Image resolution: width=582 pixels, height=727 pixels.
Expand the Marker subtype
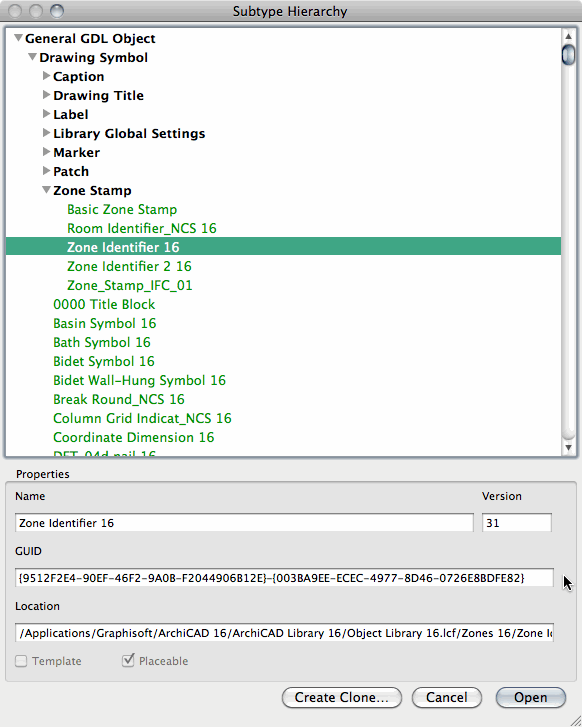pos(46,152)
